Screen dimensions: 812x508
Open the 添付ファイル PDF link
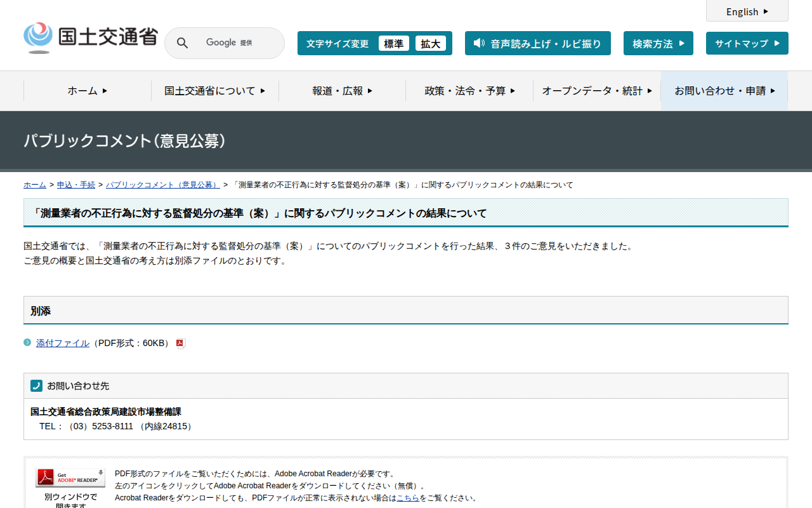[63, 343]
